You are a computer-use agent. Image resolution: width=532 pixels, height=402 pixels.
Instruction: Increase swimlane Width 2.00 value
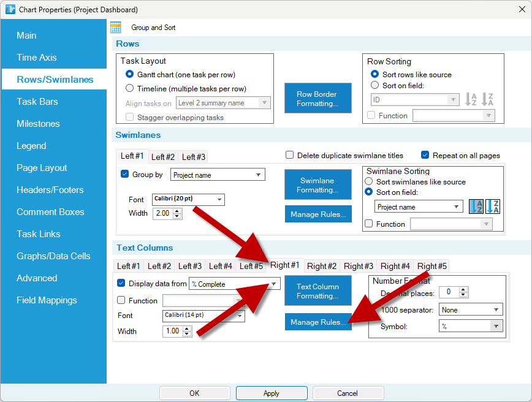tap(177, 211)
